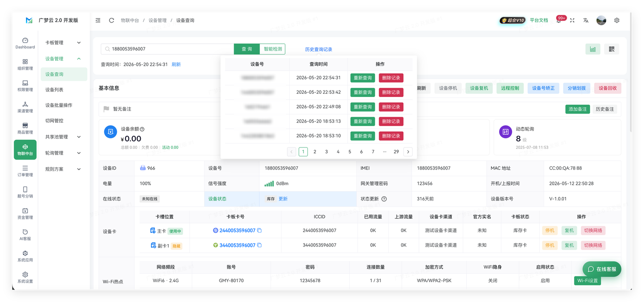Image resolution: width=644 pixels, height=302 pixels.
Task: Click 刷新 link next to query time
Action: (176, 64)
